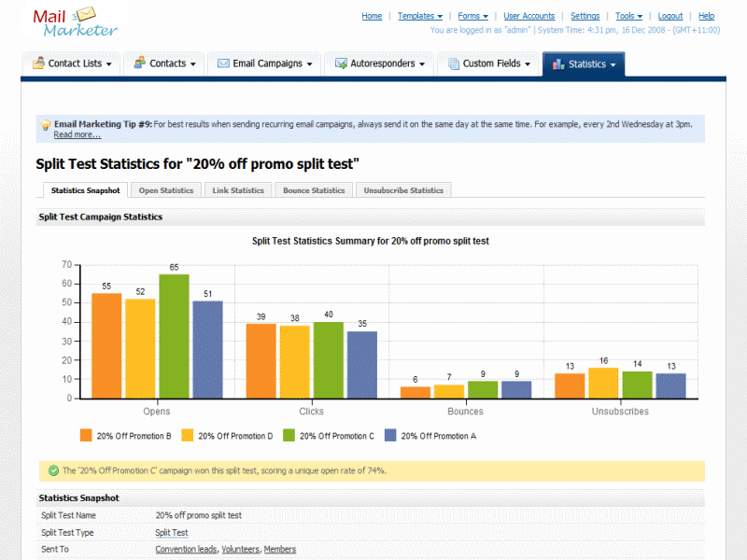Switch to the Bounce Statistics tab
The width and height of the screenshot is (747, 560).
(x=314, y=190)
